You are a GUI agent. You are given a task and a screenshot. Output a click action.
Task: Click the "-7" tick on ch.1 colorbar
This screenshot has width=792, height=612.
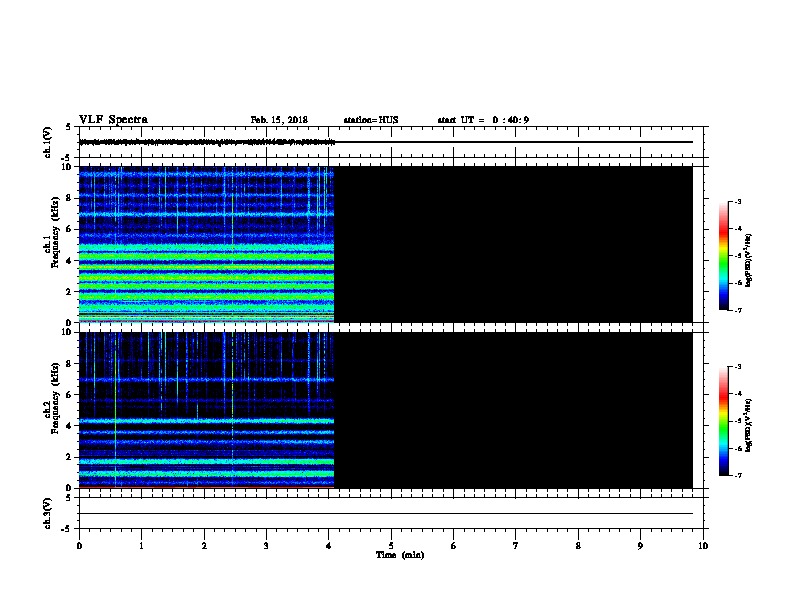[738, 310]
